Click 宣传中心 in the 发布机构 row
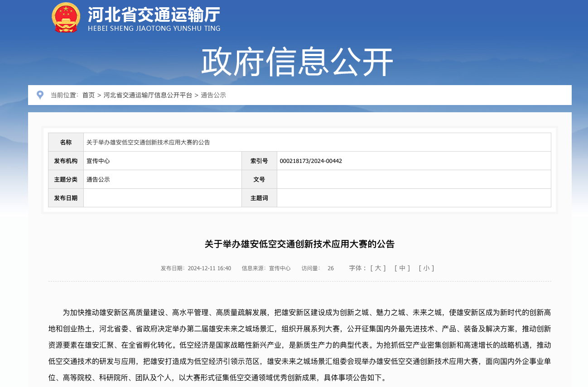Screen dimensions: 588x387 (x=98, y=161)
